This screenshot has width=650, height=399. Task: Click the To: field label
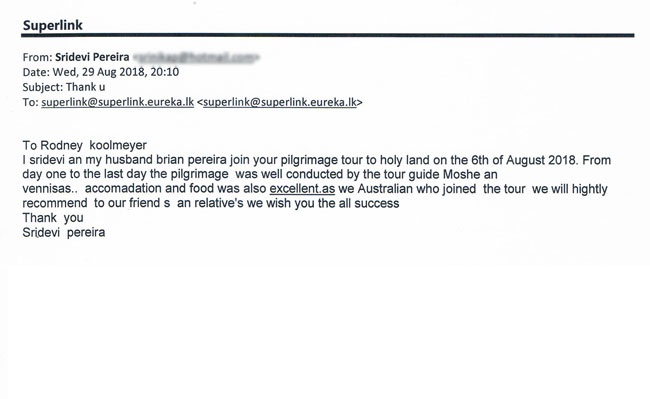tap(30, 102)
